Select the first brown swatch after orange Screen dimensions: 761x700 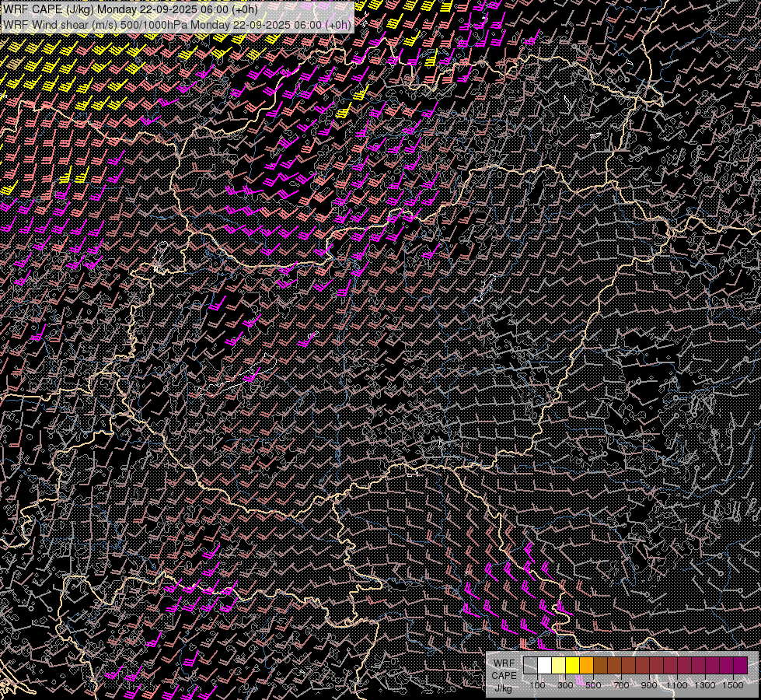click(x=600, y=665)
